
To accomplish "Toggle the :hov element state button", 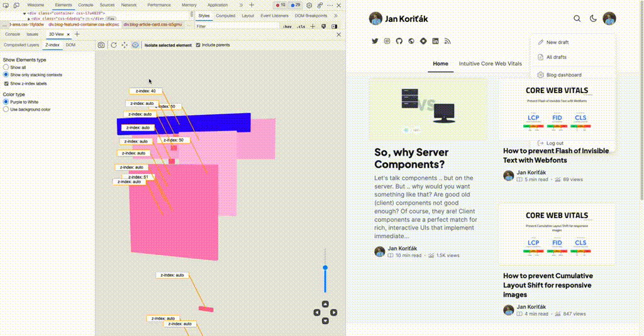I will tap(287, 26).
